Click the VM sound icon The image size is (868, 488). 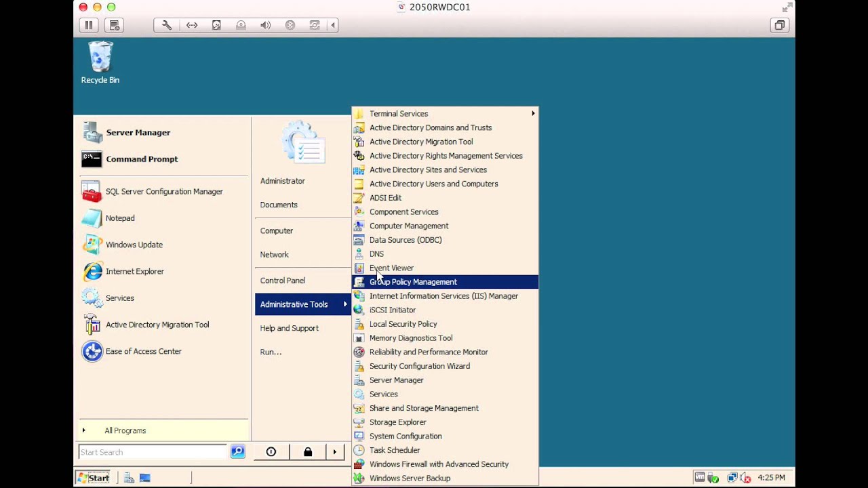point(265,25)
